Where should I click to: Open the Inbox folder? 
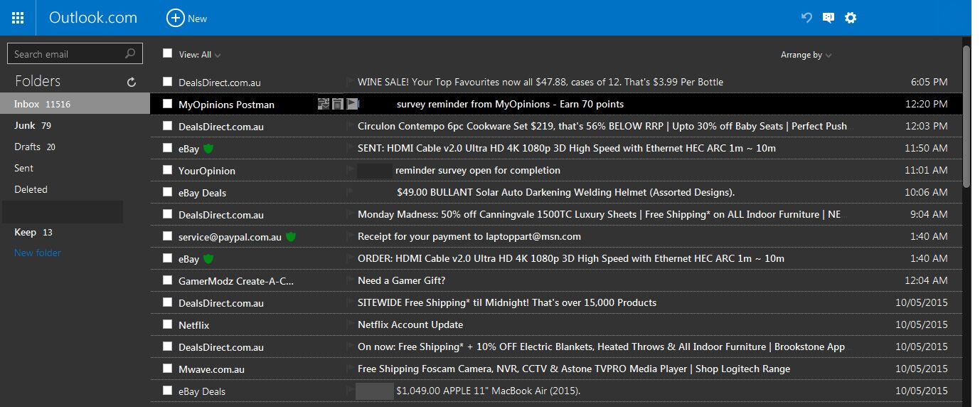click(x=75, y=104)
